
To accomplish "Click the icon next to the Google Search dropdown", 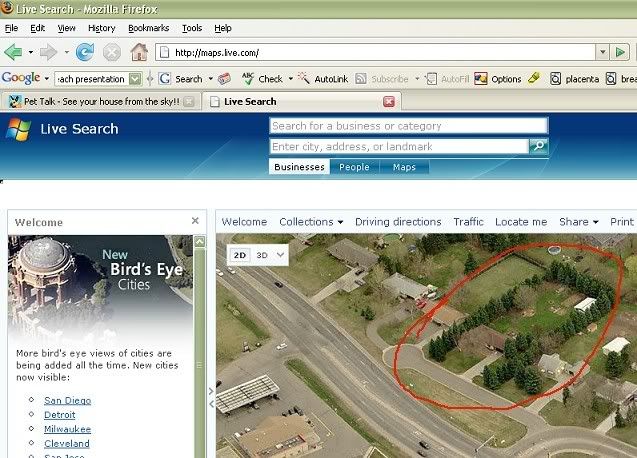I will [x=224, y=78].
